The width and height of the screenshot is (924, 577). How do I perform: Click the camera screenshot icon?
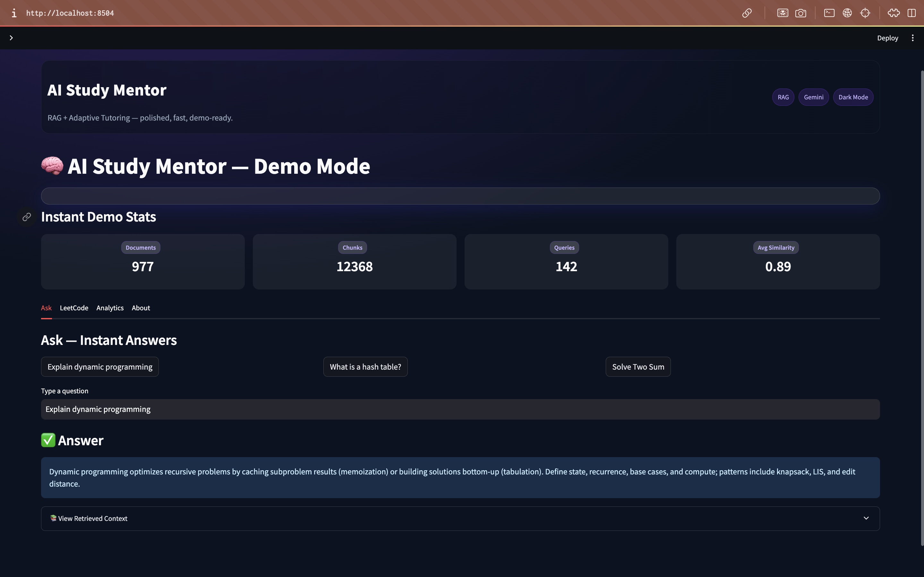[x=801, y=13]
